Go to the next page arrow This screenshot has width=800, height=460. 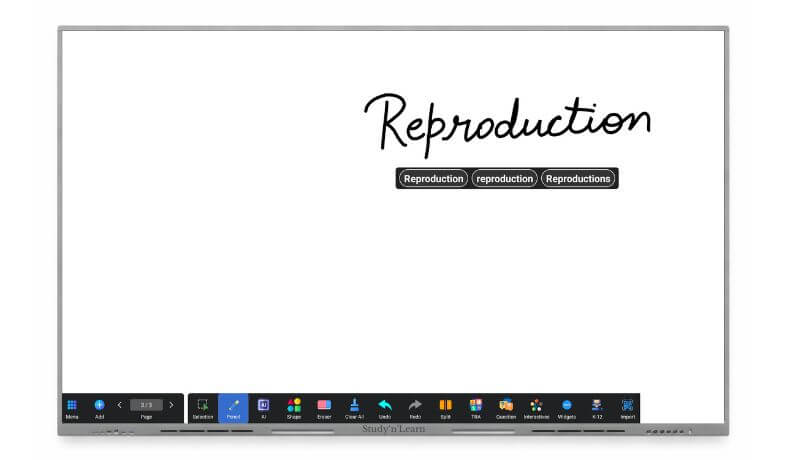(x=171, y=405)
